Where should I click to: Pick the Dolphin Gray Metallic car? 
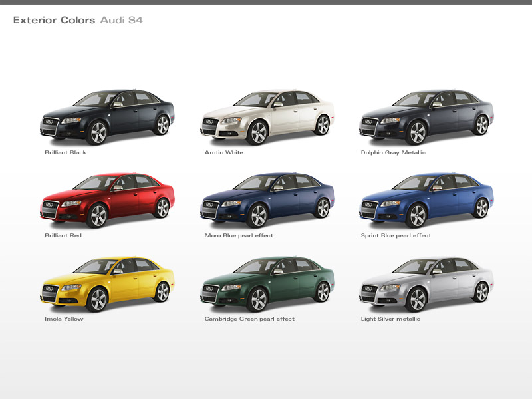426,117
